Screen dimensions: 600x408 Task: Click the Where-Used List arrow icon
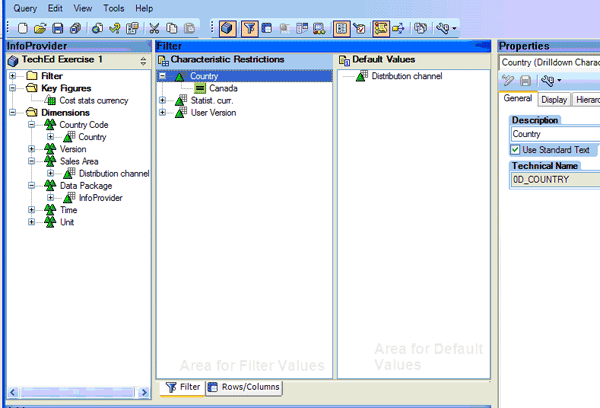click(398, 28)
